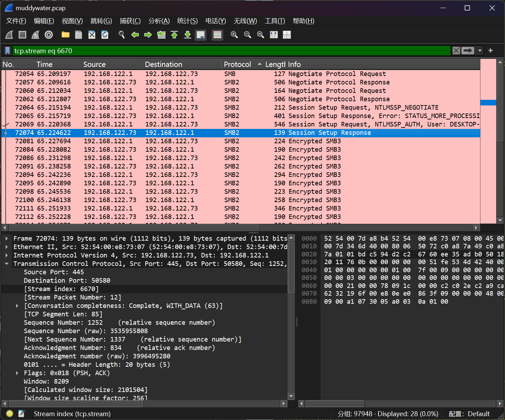Expand Conversation completeness subtree
This screenshot has height=420, width=505.
(x=17, y=306)
